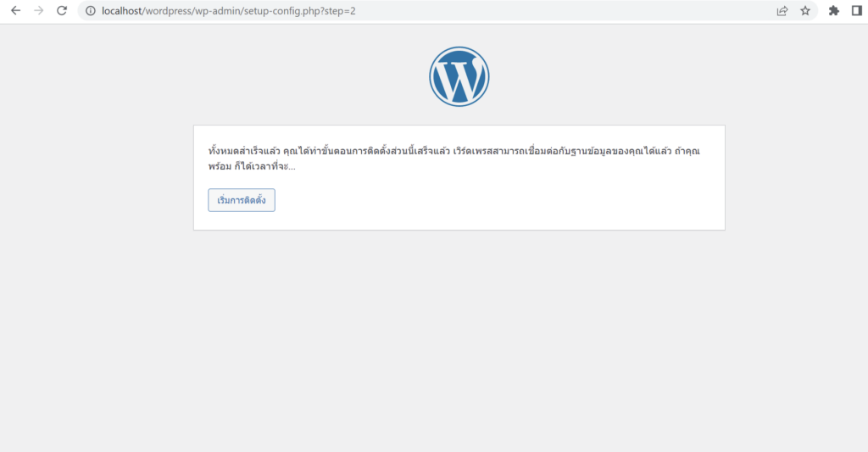The height and width of the screenshot is (452, 868).
Task: Open the share this page icon
Action: (782, 11)
